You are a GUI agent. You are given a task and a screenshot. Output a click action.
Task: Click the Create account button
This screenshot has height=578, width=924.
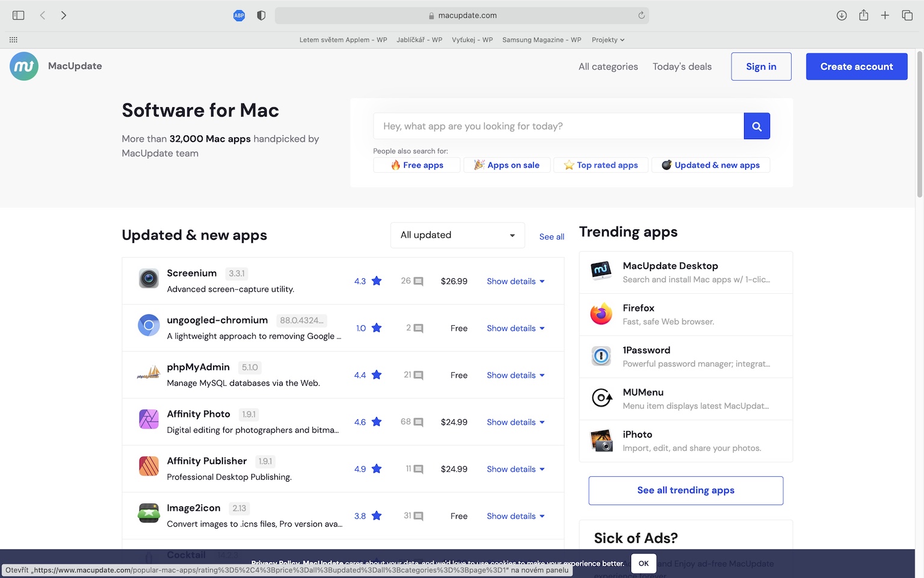tap(857, 66)
